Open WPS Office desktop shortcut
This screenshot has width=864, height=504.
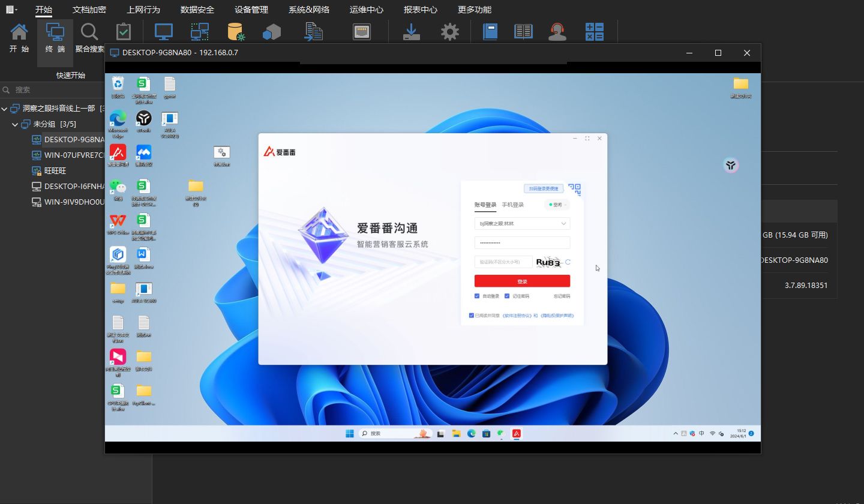coord(118,224)
